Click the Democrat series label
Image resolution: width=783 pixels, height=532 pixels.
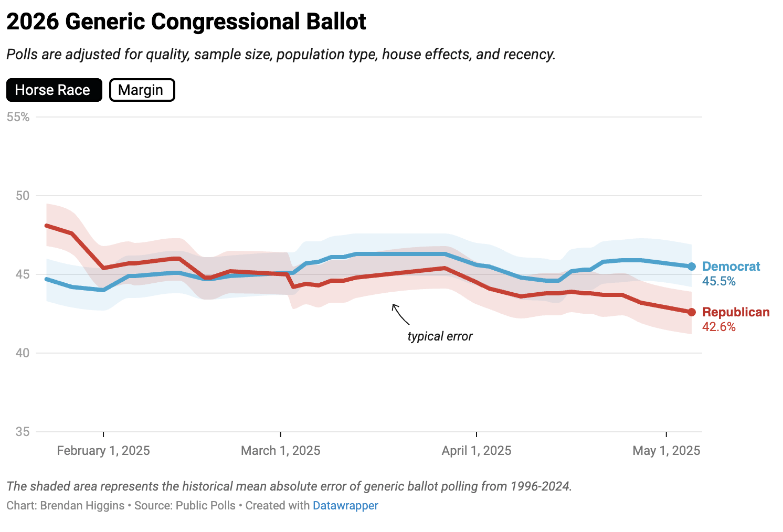[731, 267]
